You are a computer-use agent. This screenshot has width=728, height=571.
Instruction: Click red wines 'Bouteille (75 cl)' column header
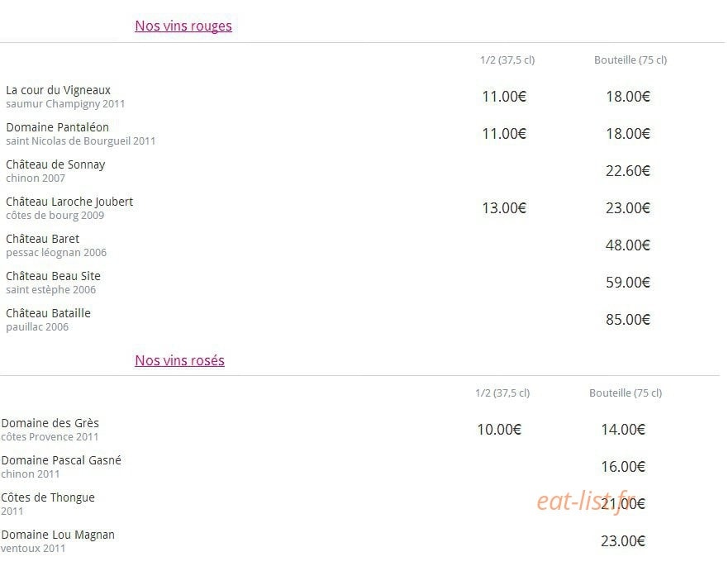point(630,59)
